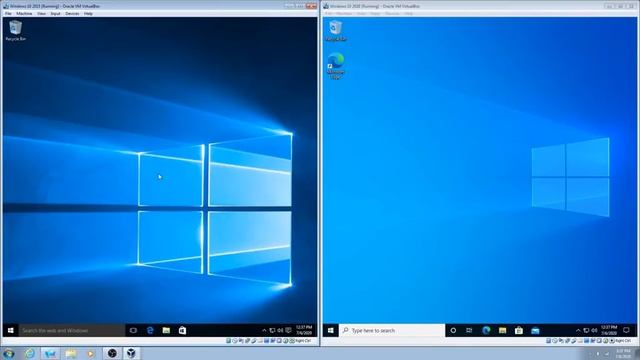Open Machine menu in Windows 10 2015 window
This screenshot has height=360, width=640.
click(24, 13)
